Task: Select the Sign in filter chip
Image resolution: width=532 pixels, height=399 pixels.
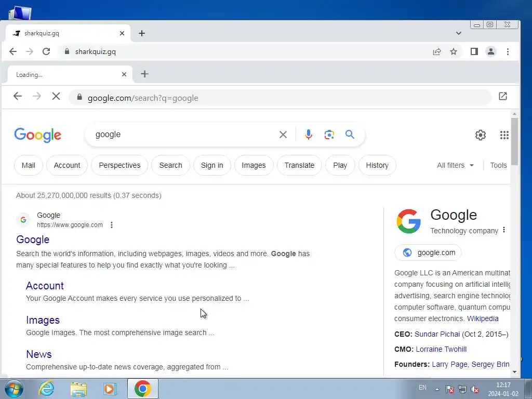Action: click(x=212, y=165)
